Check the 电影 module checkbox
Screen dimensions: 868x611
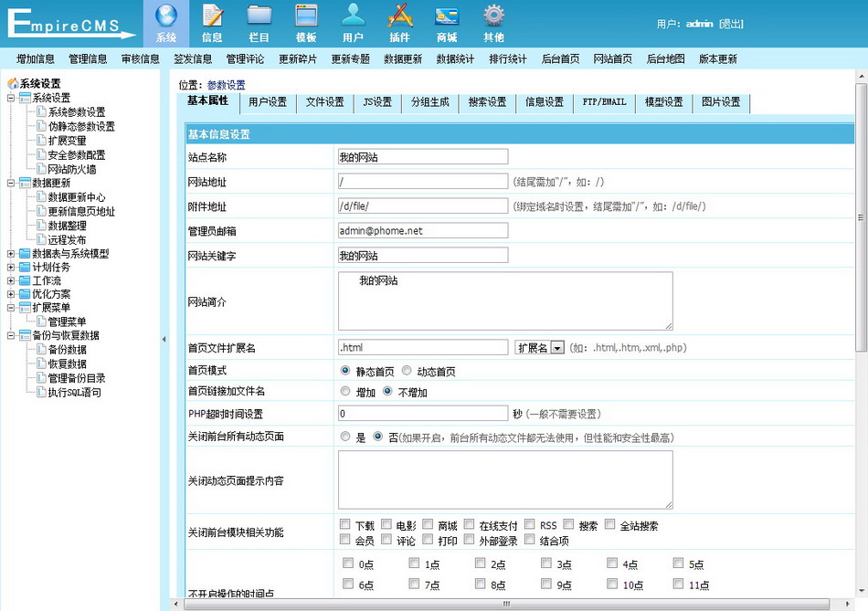pos(386,524)
